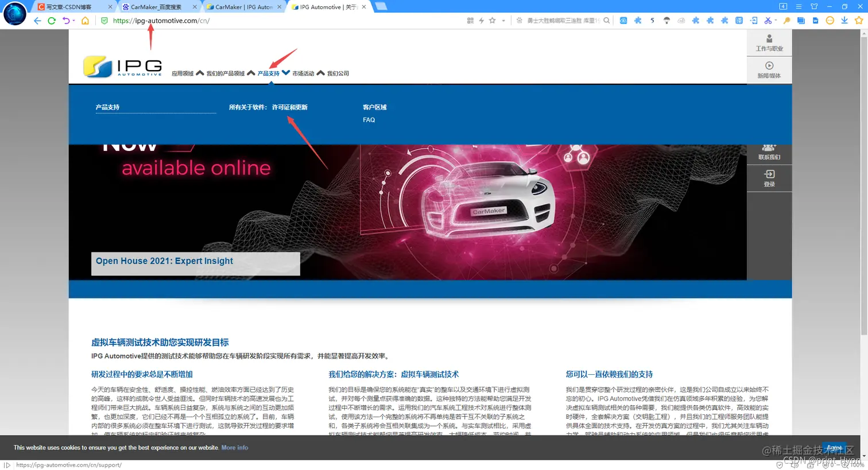Click the back navigation arrow
This screenshot has height=470, width=868.
click(x=37, y=20)
